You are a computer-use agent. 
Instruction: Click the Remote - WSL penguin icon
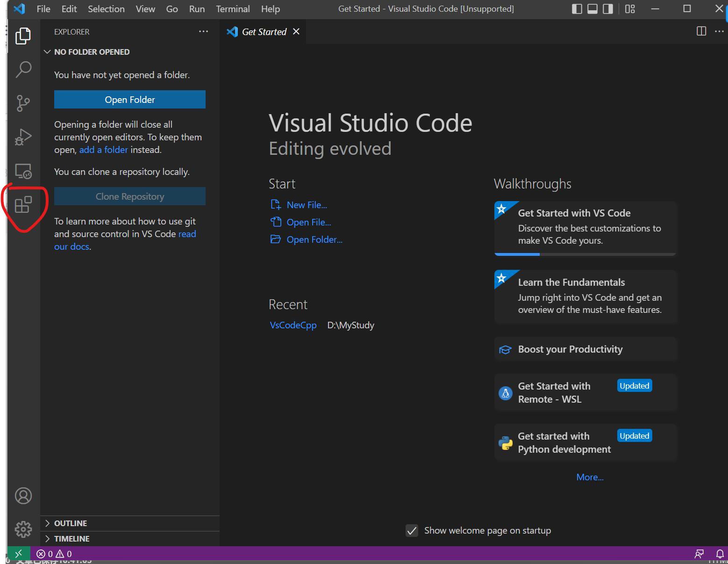pyautogui.click(x=505, y=393)
